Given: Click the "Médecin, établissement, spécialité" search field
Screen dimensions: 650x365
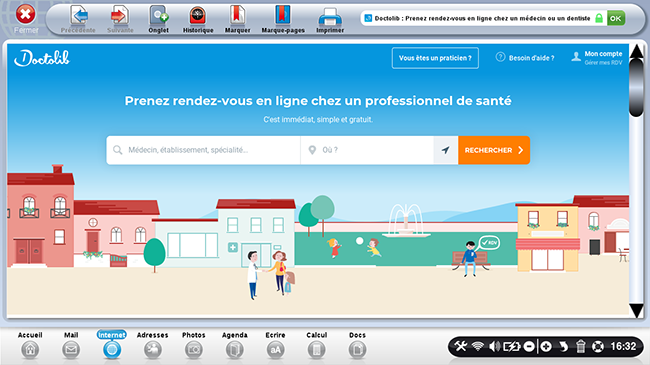Looking at the screenshot, I should (x=203, y=150).
